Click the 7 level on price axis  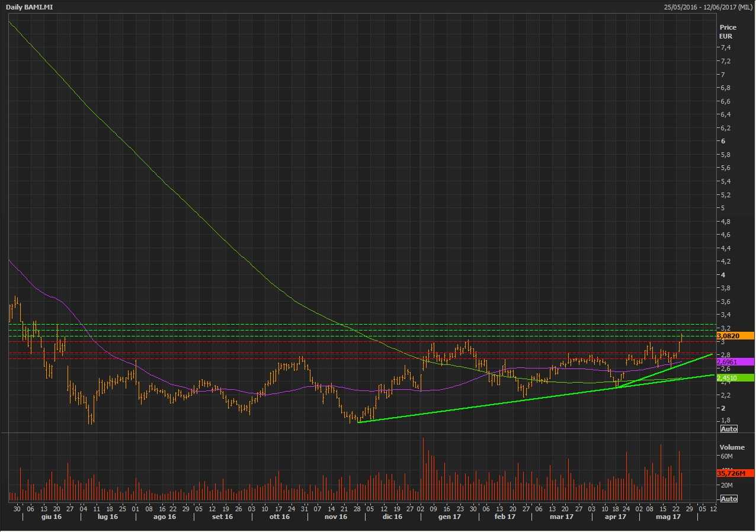722,74
